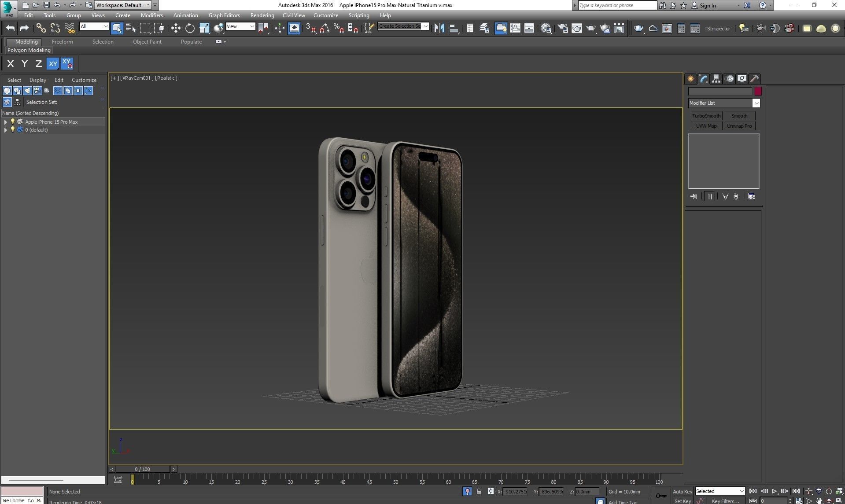Select the Rotate tool

190,28
